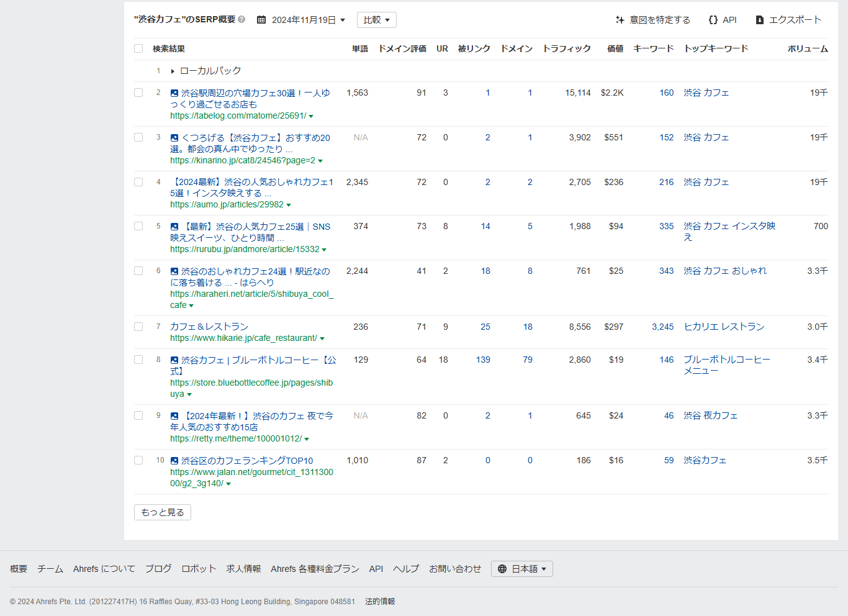This screenshot has width=848, height=616.
Task: Open Ahrefs について footer item
Action: (x=104, y=569)
